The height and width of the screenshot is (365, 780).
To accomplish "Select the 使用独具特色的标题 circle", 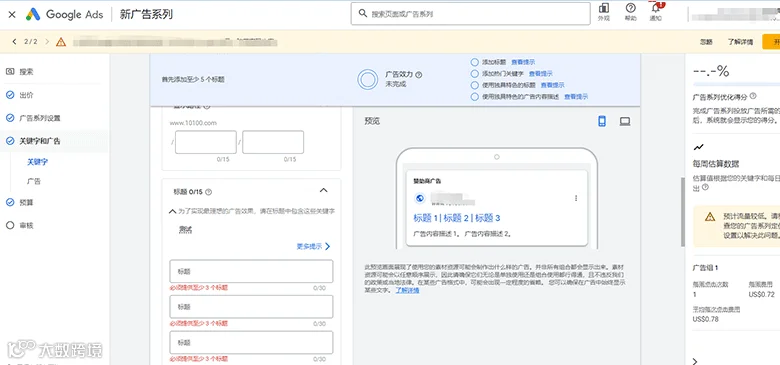I will tap(474, 85).
